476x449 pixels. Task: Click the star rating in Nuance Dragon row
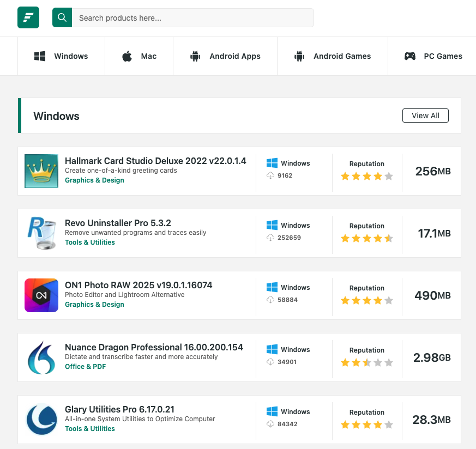pyautogui.click(x=367, y=362)
